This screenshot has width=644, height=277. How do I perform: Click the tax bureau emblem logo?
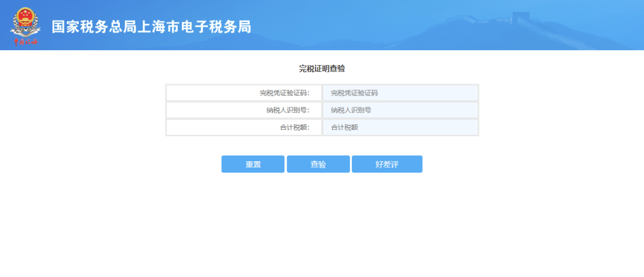[x=26, y=26]
